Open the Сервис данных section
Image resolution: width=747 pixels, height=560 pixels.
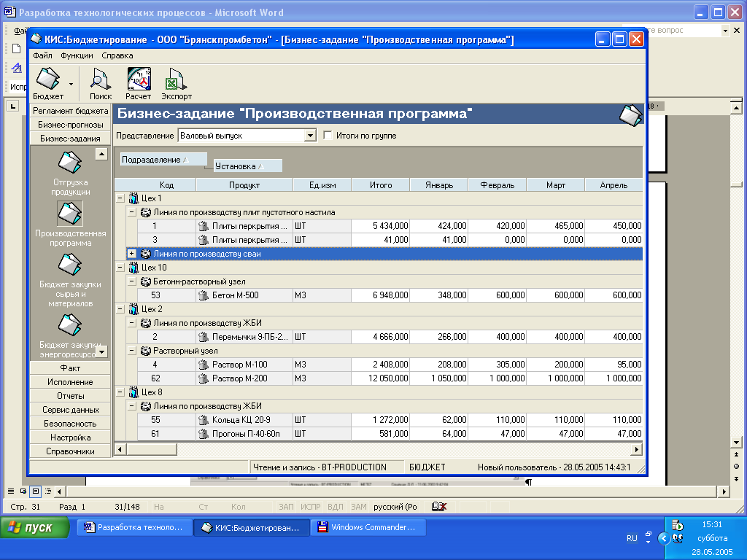[71, 410]
